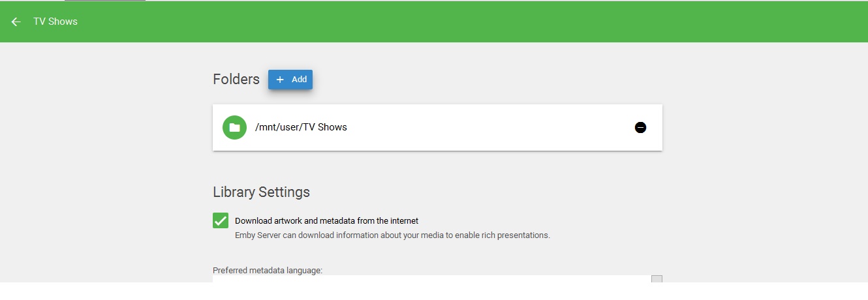Image resolution: width=868 pixels, height=300 pixels.
Task: Click the green folder icon for /mnt/user/TV Shows
Action: [234, 127]
